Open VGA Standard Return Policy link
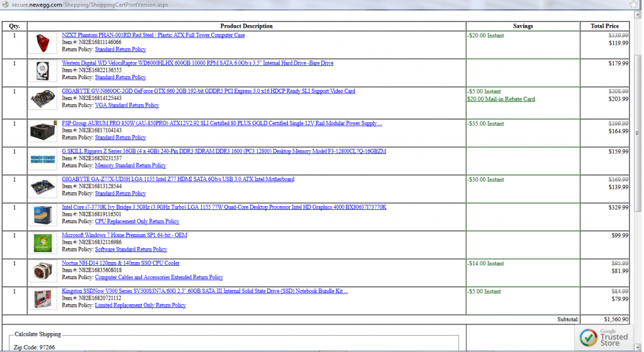The image size is (644, 352). (x=127, y=106)
